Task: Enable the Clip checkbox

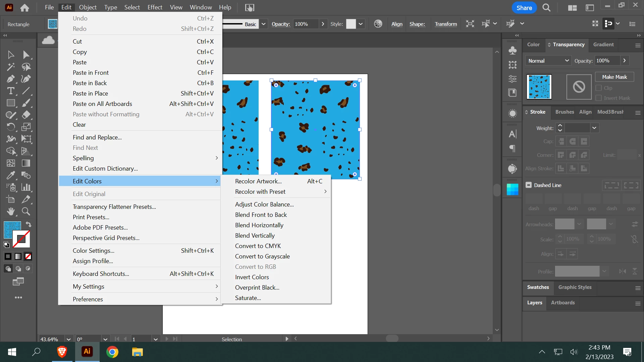Action: [x=598, y=88]
